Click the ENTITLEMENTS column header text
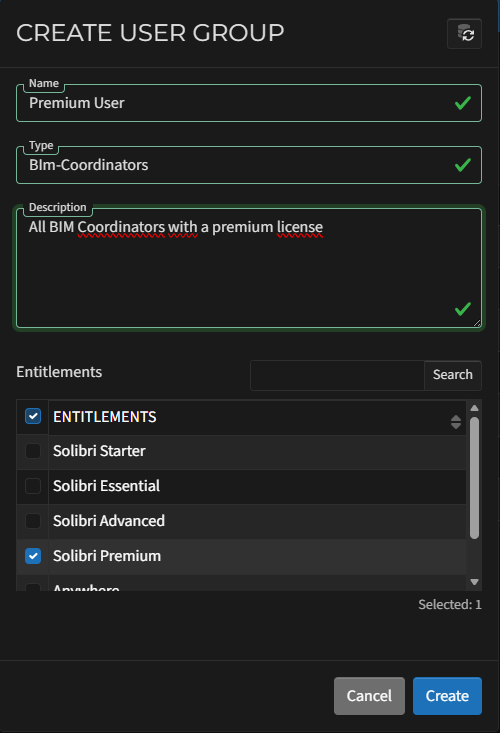500x733 pixels. (x=105, y=417)
